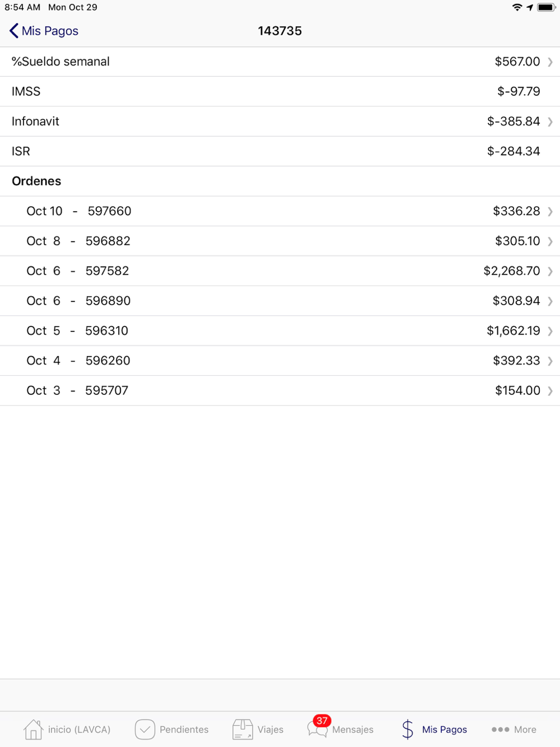
Task: Expand %Sueldo semanal details chevron
Action: 550,62
